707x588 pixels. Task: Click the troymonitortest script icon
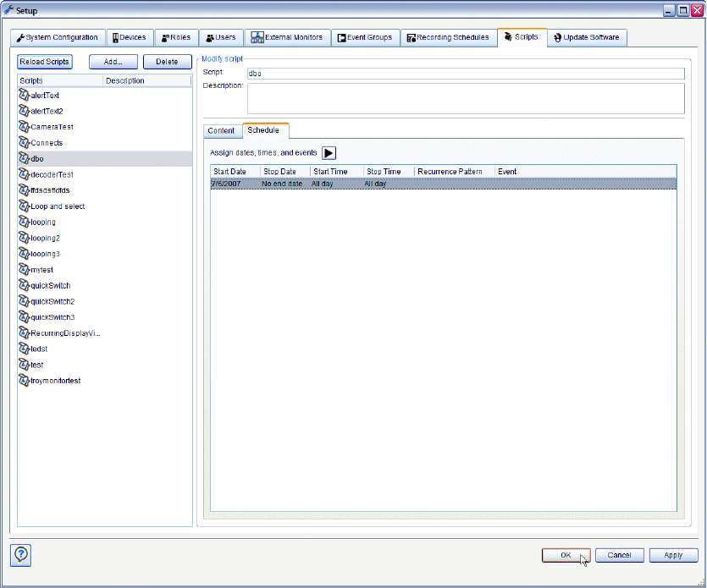click(x=24, y=381)
